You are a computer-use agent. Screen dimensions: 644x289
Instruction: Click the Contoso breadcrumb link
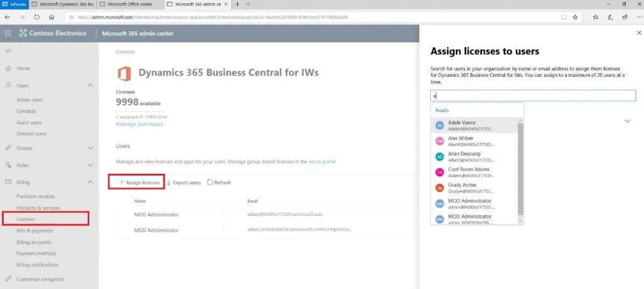(125, 52)
